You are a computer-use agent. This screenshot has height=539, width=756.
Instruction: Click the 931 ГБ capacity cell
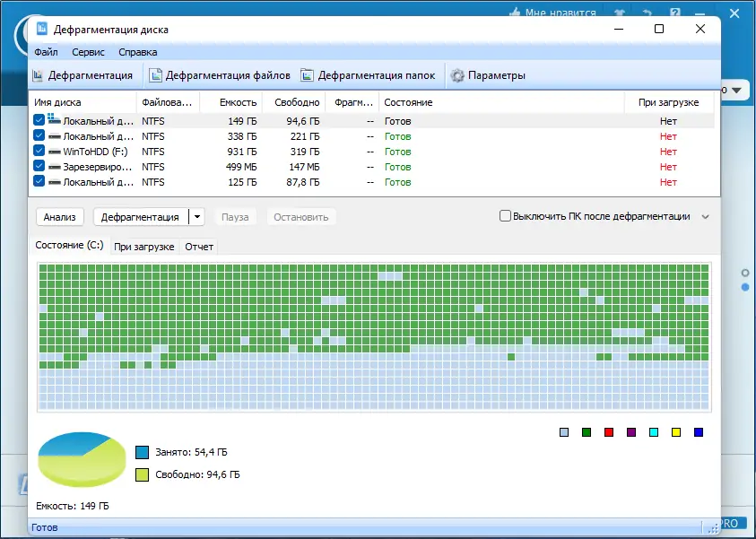pos(241,152)
